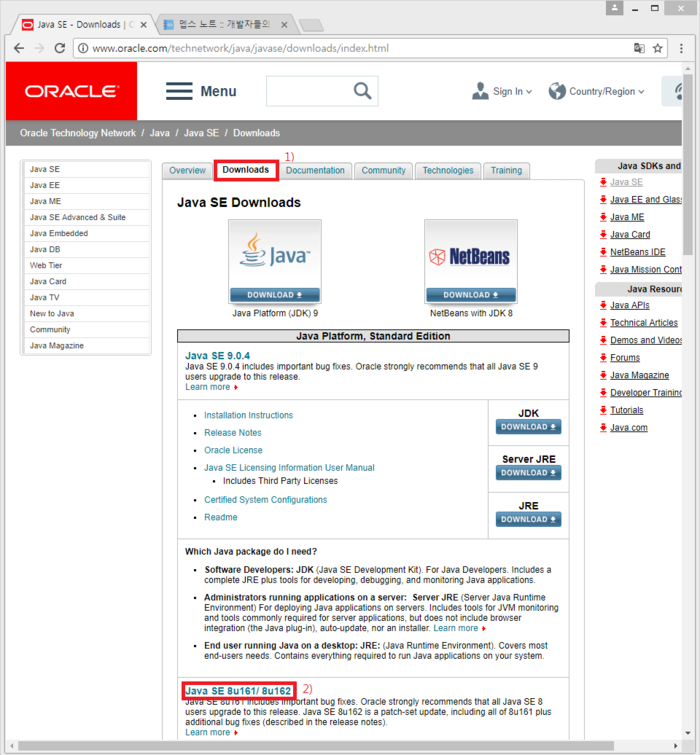
Task: Open the Technologies tab
Action: pyautogui.click(x=448, y=170)
